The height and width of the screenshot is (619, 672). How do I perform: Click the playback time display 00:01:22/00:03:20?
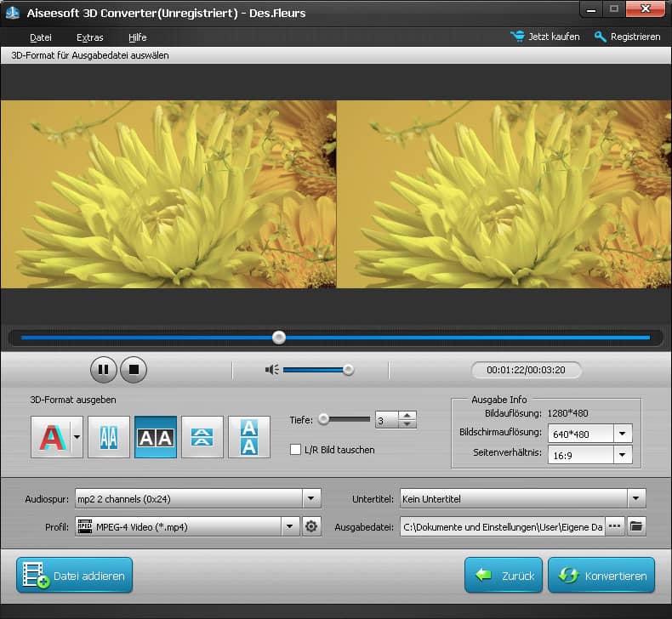pyautogui.click(x=526, y=370)
